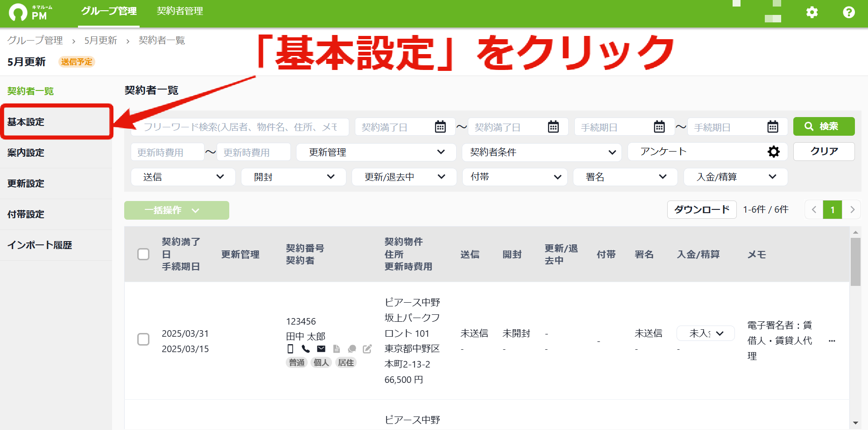
Task: Click the 田中 太郎 contractor name
Action: coord(305,336)
